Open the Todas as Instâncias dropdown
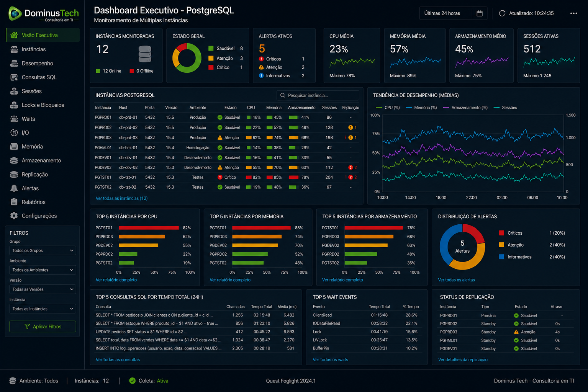588x392 pixels. [43, 309]
